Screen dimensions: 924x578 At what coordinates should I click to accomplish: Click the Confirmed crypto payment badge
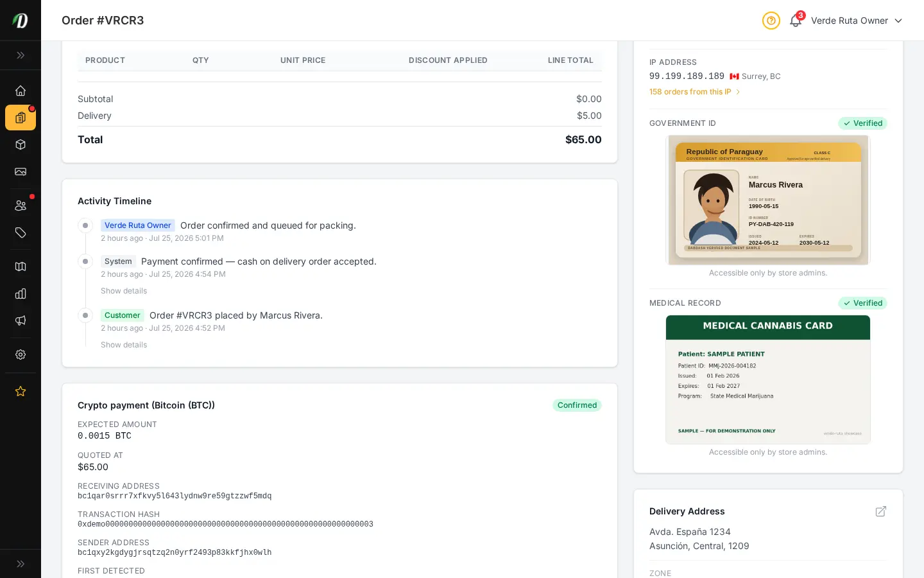(x=577, y=405)
